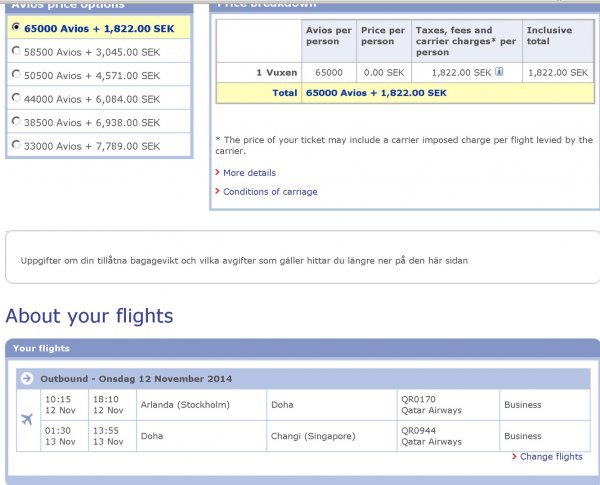Viewport: 600px width, 485px height.
Task: Click flight number QR0170
Action: point(418,399)
